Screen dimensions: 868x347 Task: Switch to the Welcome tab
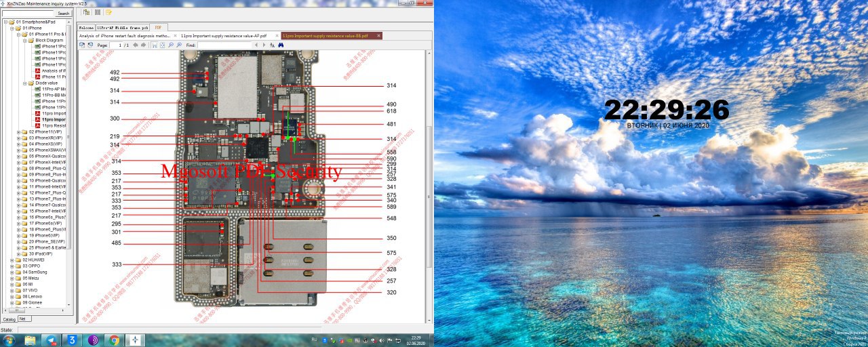[x=86, y=28]
